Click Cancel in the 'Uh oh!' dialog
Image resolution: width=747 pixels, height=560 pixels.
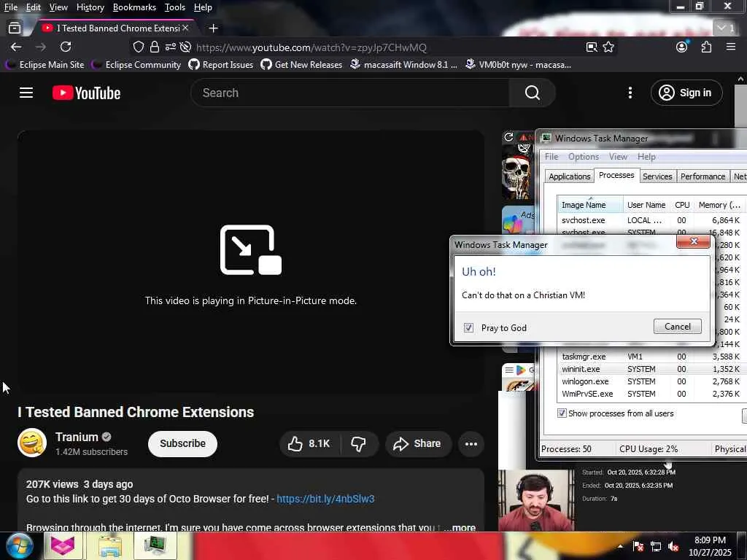click(677, 326)
